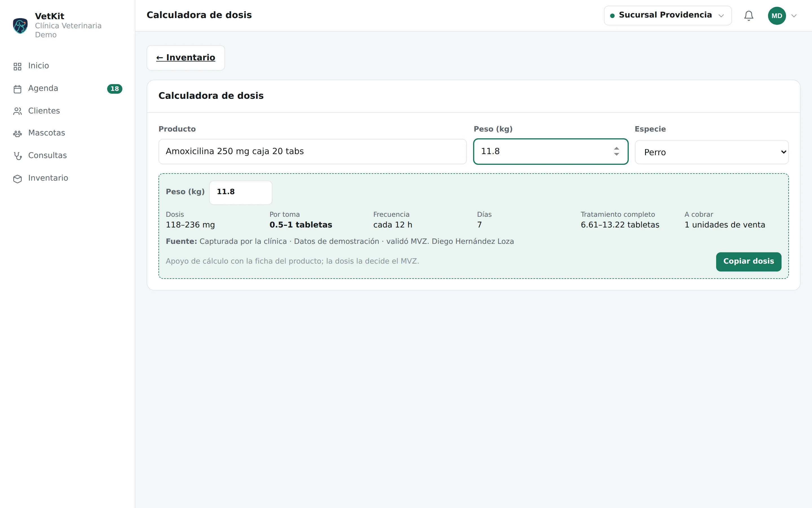This screenshot has height=508, width=812.
Task: Open the notifications bell
Action: (749, 16)
